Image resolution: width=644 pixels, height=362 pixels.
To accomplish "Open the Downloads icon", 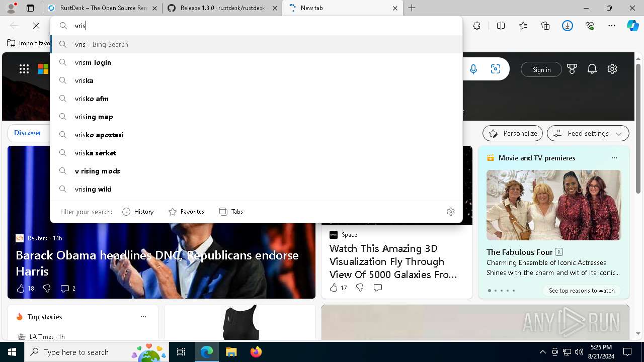I will tap(568, 26).
